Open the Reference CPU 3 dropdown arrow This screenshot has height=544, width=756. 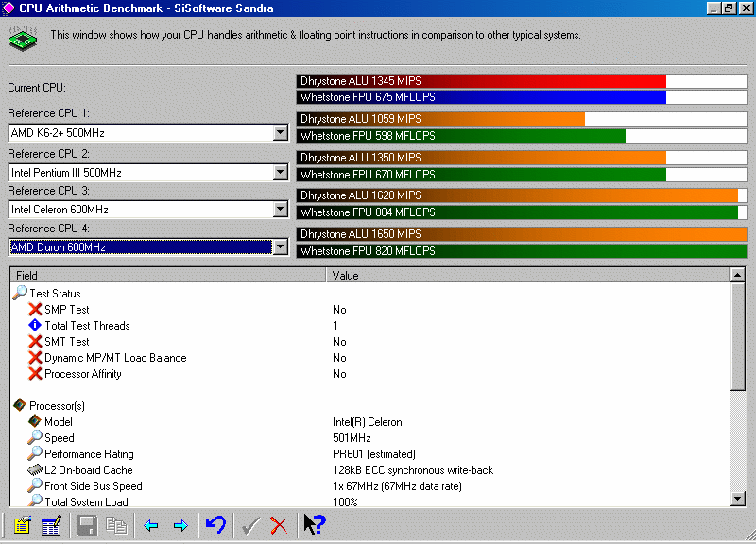(x=280, y=209)
